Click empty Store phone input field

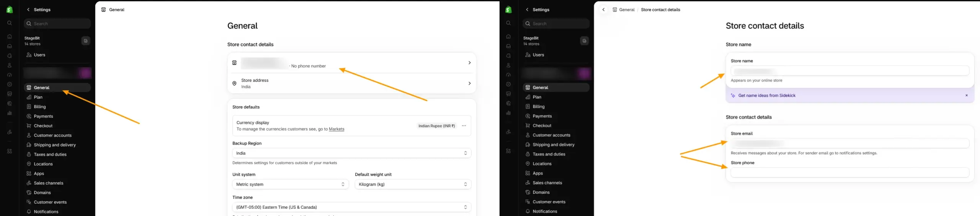click(x=850, y=173)
